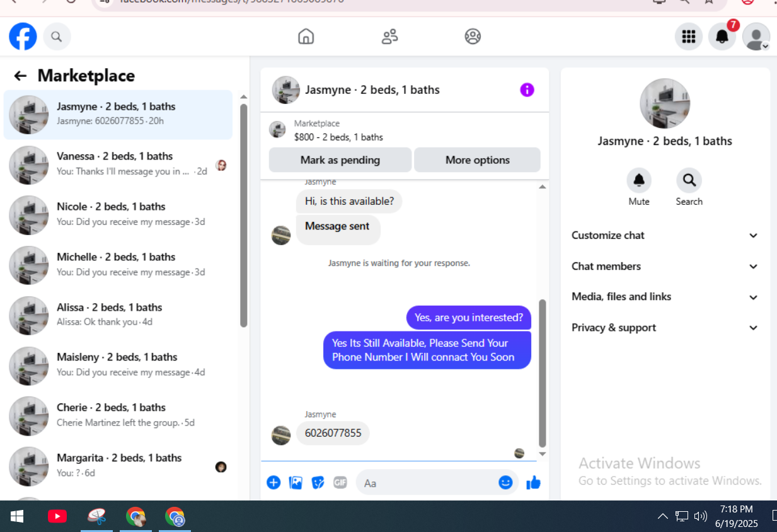The height and width of the screenshot is (532, 777).
Task: Open Michelle conversation in chat list
Action: coord(118,266)
